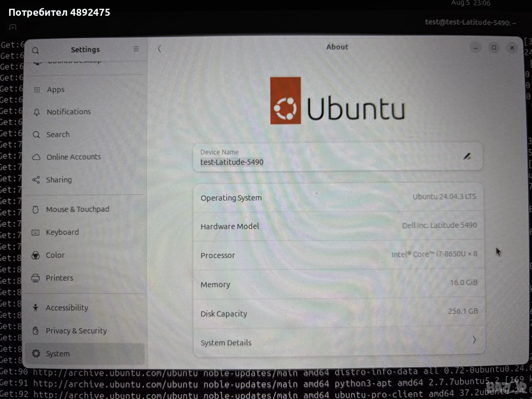Open Accessibility settings
This screenshot has width=532, height=399.
85,308
